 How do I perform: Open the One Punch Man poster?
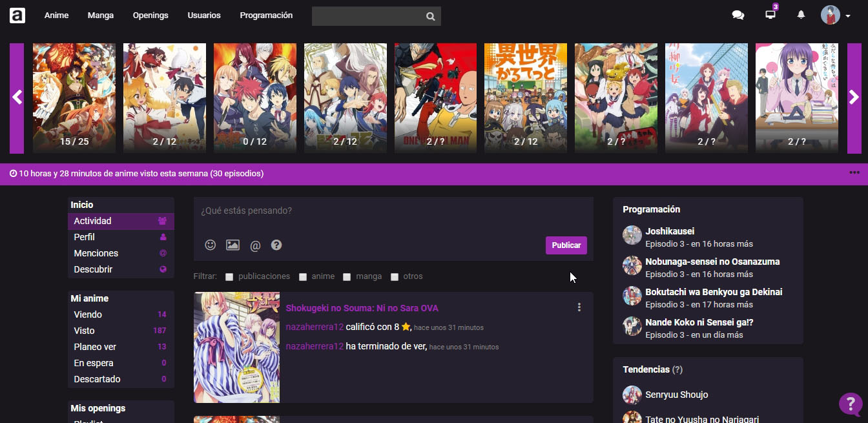point(435,98)
